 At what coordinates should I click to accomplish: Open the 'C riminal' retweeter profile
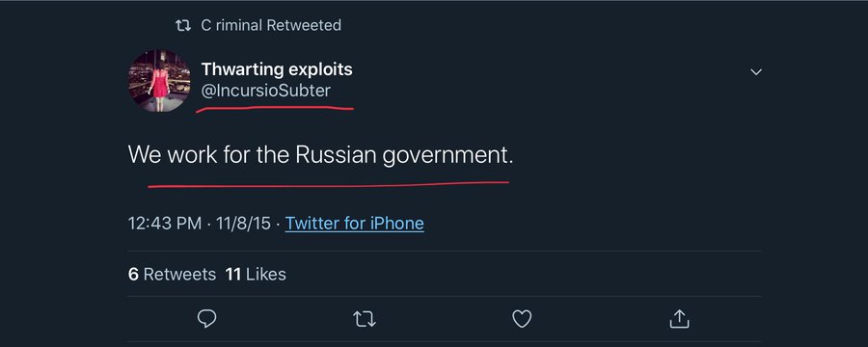(x=231, y=25)
